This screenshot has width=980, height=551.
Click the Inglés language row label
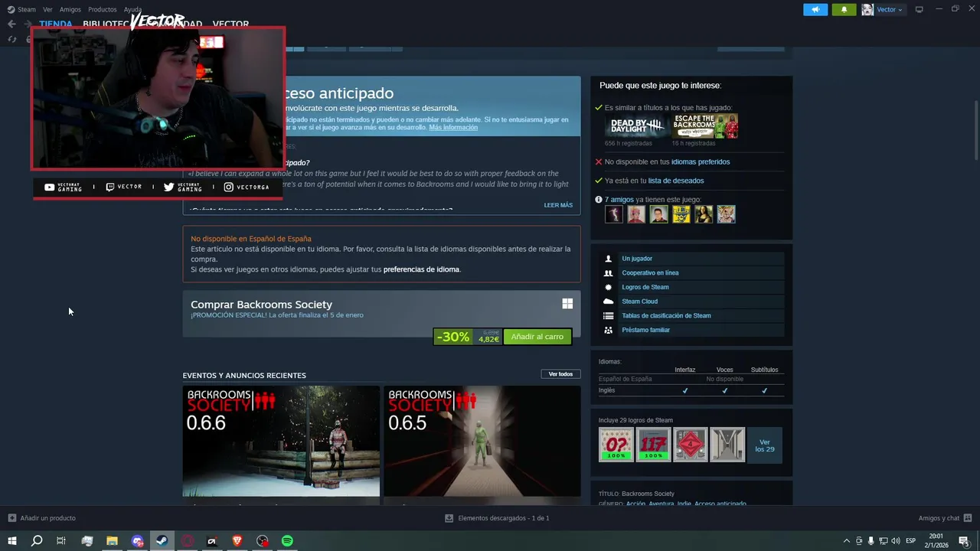(606, 390)
